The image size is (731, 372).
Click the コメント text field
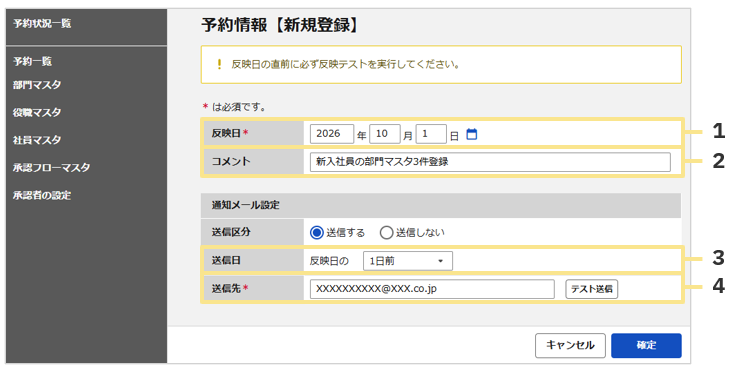click(490, 162)
